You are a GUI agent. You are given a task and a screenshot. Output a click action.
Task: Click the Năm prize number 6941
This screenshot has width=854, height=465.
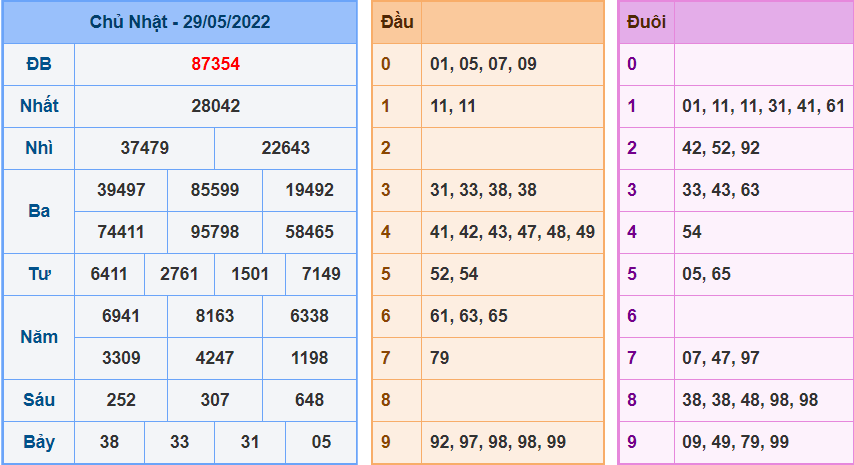[121, 316]
